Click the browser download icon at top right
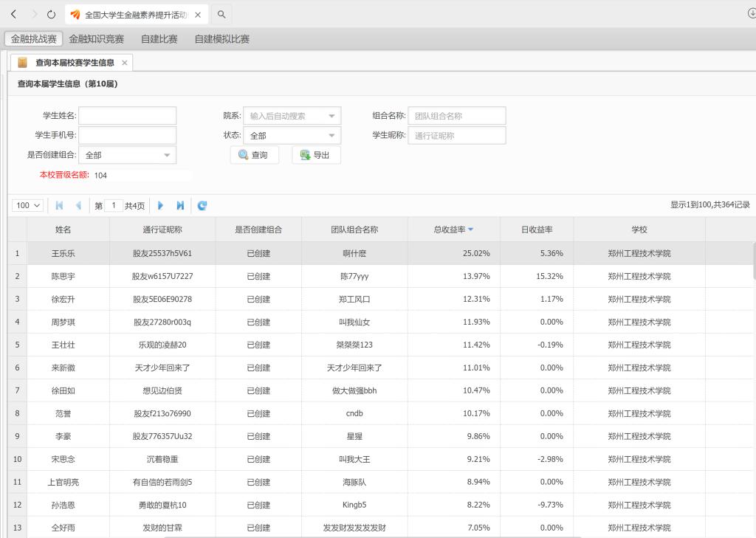756x538 pixels. tap(751, 13)
